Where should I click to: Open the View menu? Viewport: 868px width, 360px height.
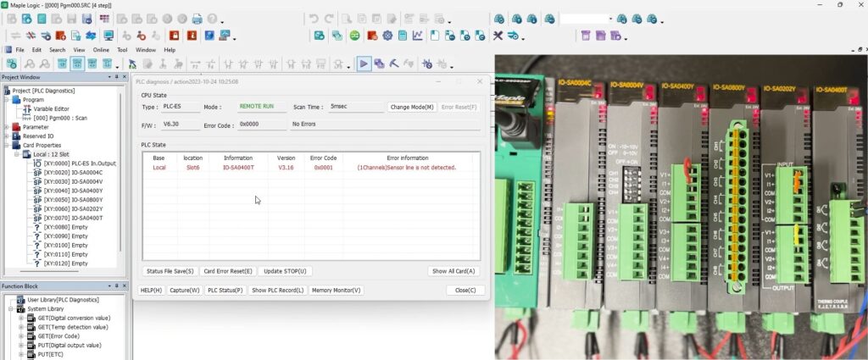click(x=79, y=50)
